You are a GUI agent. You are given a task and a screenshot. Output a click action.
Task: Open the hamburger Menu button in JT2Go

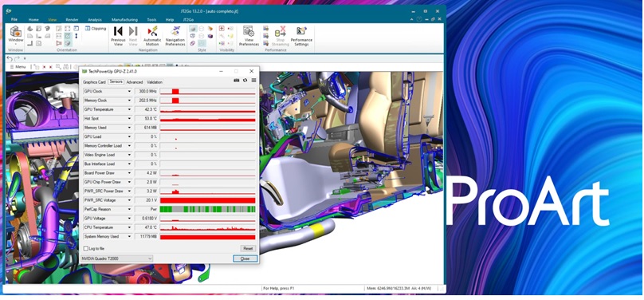[x=18, y=66]
